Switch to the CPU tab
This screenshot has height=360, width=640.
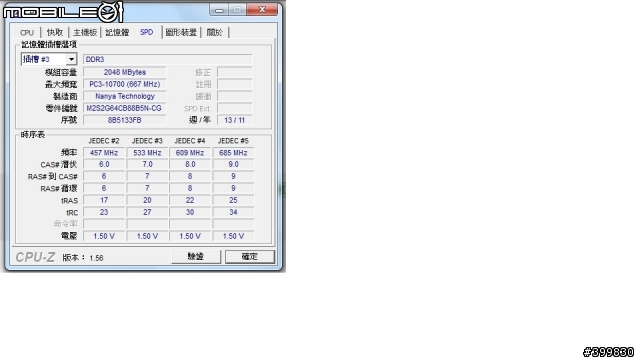click(x=27, y=32)
